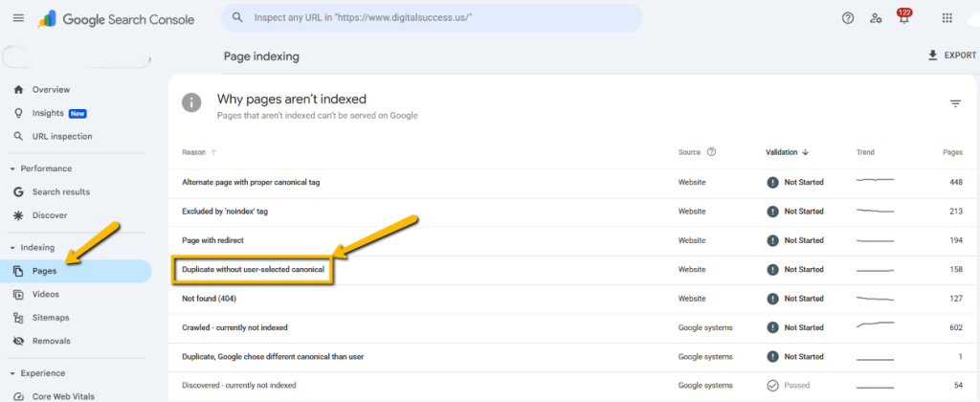The height and width of the screenshot is (402, 980).
Task: Click the Insights lightbulb icon
Action: pyautogui.click(x=19, y=113)
